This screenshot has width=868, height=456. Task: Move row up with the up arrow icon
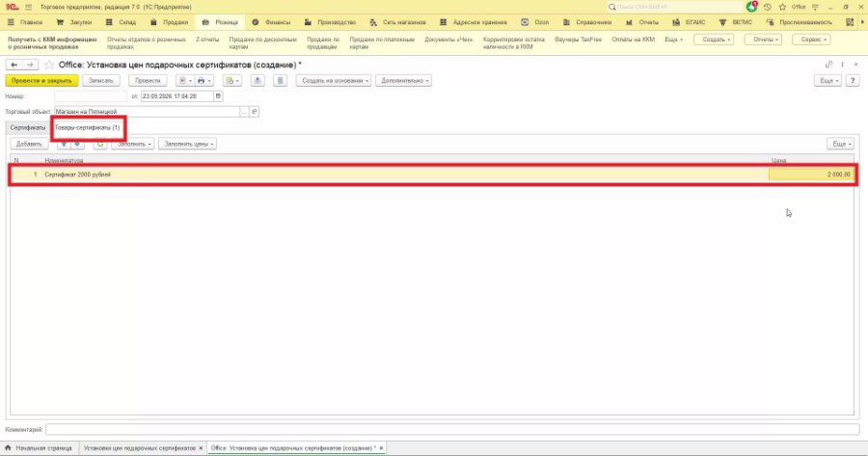[x=65, y=144]
